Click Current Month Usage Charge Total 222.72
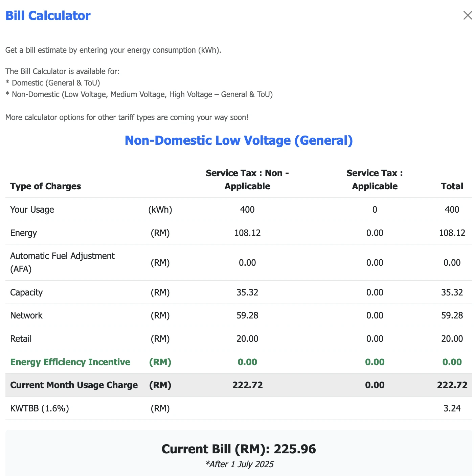This screenshot has width=475, height=476. click(x=452, y=385)
